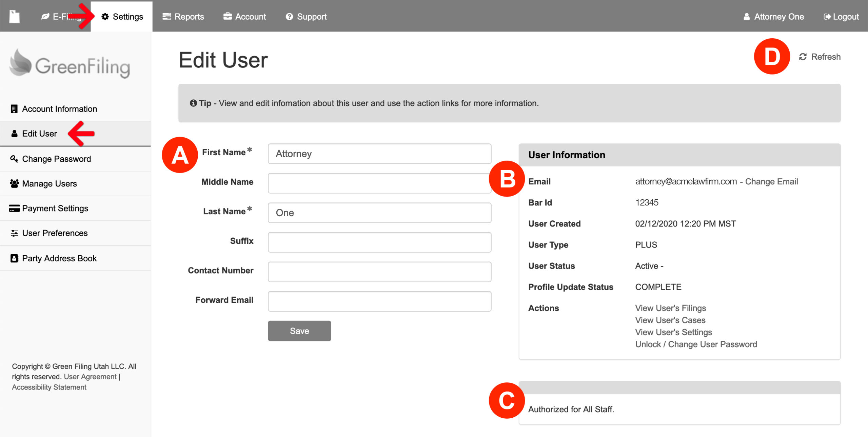Click the Payment Settings credit card icon
Image resolution: width=868 pixels, height=437 pixels.
click(x=14, y=208)
